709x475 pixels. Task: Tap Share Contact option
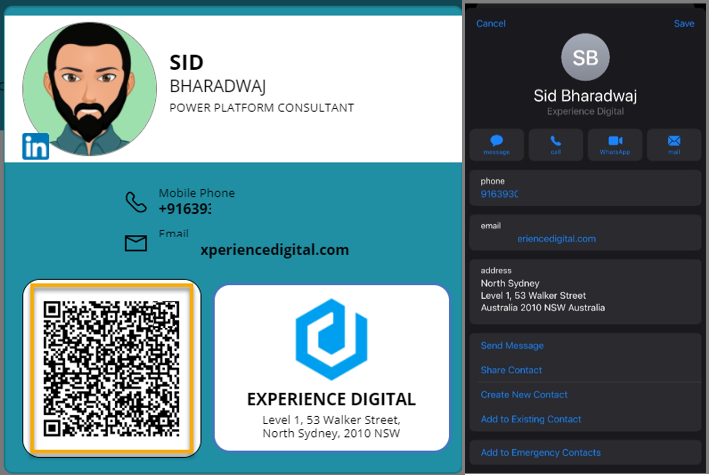[511, 370]
